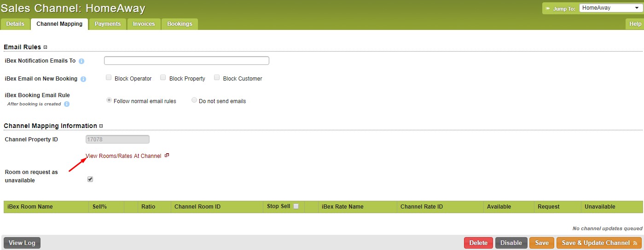Open the Bookings tab

click(180, 24)
